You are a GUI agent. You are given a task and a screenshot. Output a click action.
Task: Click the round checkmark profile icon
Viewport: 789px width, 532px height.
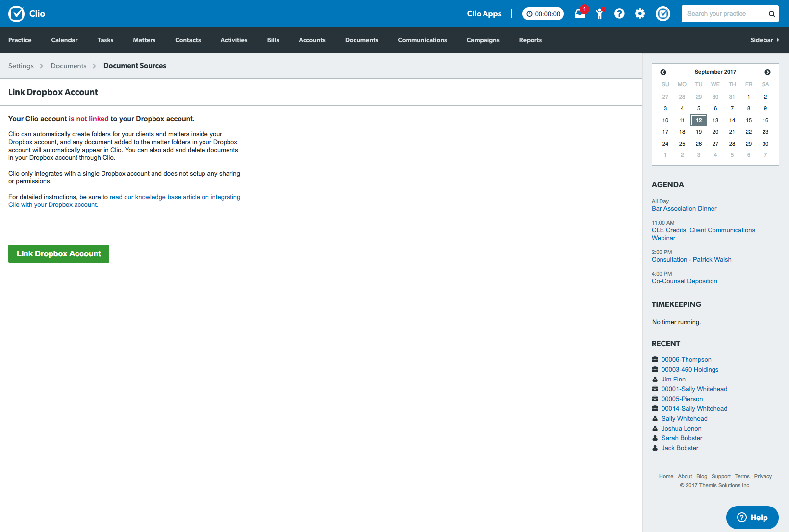[663, 14]
